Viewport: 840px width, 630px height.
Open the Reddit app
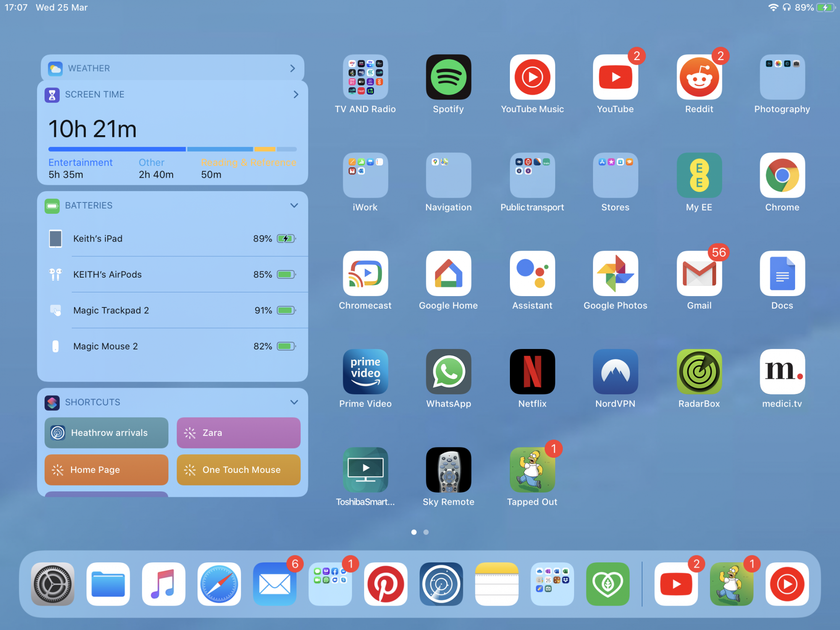699,77
